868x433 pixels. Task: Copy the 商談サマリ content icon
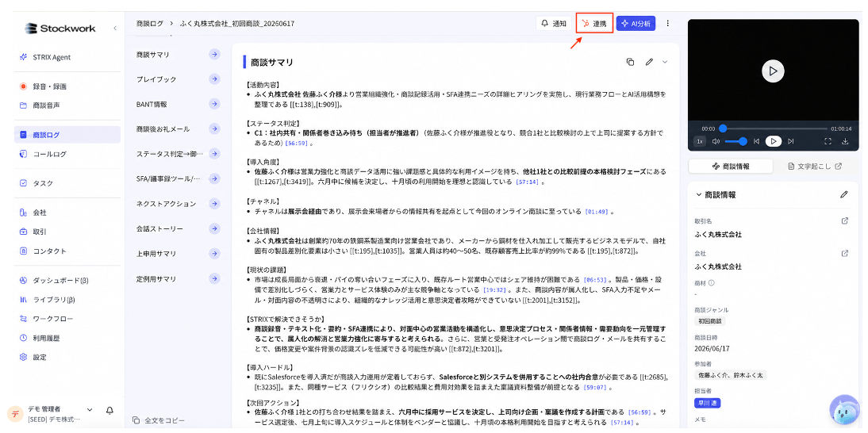[630, 62]
